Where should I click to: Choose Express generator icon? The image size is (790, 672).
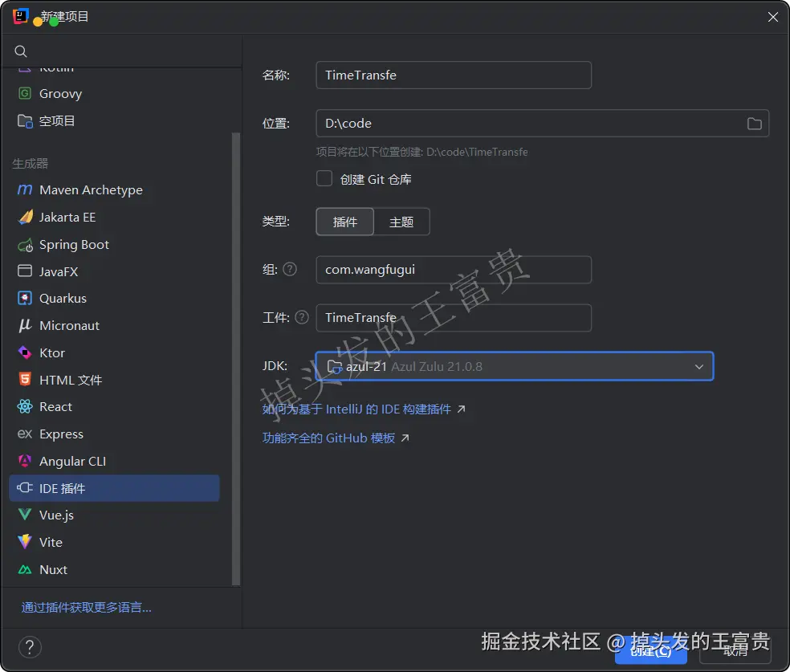click(25, 434)
